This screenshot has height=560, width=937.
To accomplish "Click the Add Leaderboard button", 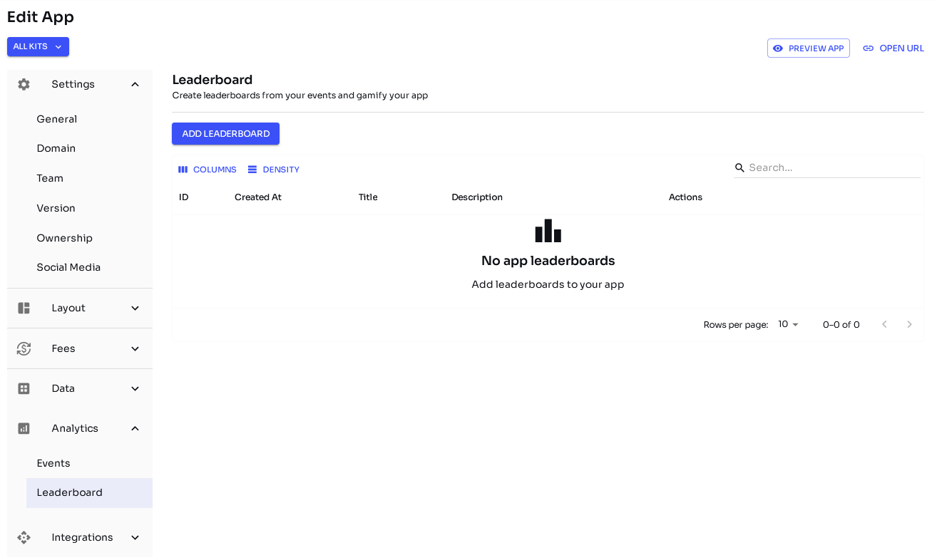I will tap(225, 134).
